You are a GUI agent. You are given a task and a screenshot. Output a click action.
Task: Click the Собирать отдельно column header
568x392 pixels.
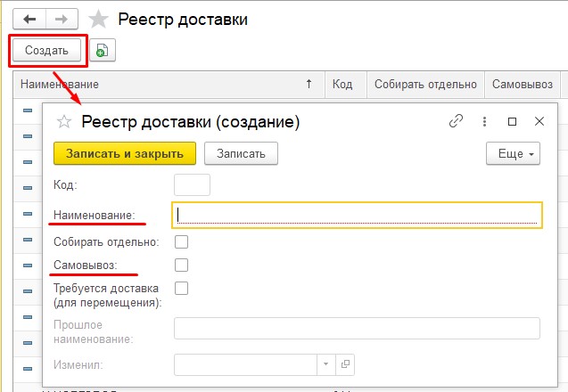point(425,84)
